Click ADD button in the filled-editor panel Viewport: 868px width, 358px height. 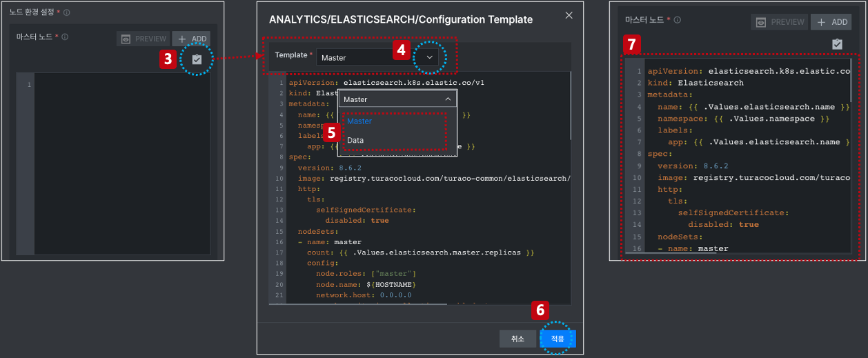831,22
